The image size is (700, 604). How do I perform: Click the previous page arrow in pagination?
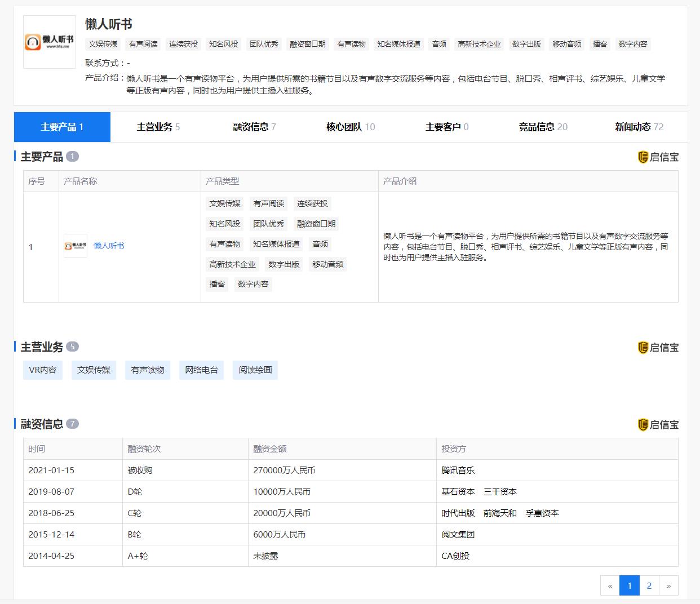pos(610,585)
